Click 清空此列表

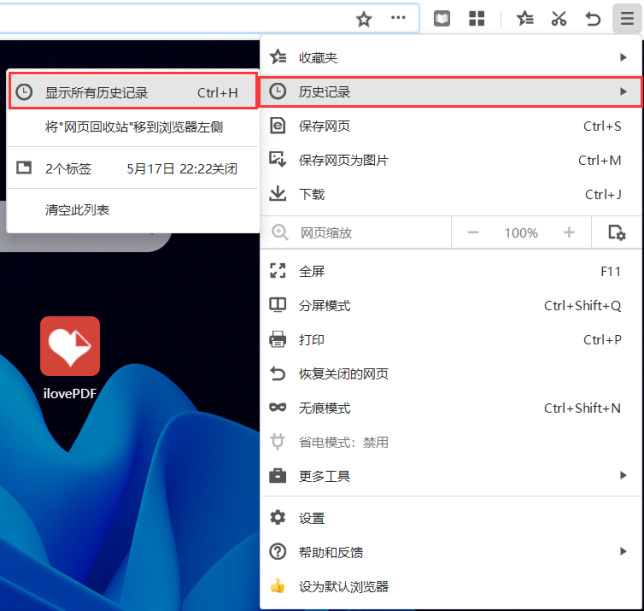pos(133,210)
